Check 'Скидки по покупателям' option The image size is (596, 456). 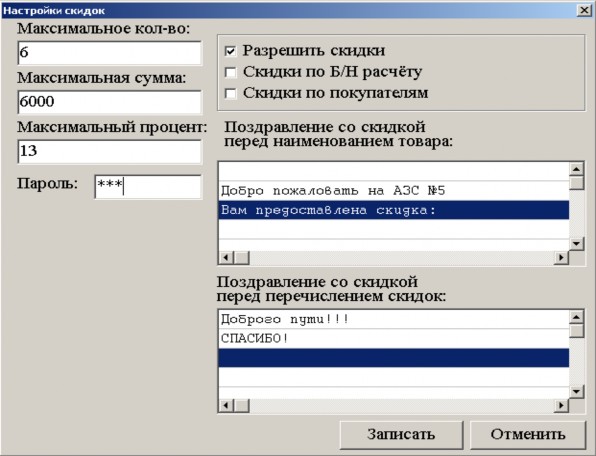[x=230, y=93]
